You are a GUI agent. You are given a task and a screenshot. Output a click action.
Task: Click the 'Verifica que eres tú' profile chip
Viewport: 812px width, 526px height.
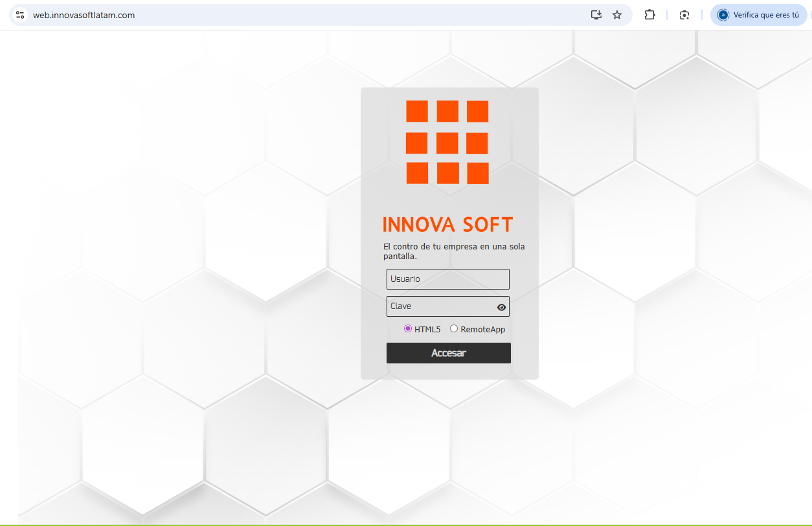coord(758,15)
